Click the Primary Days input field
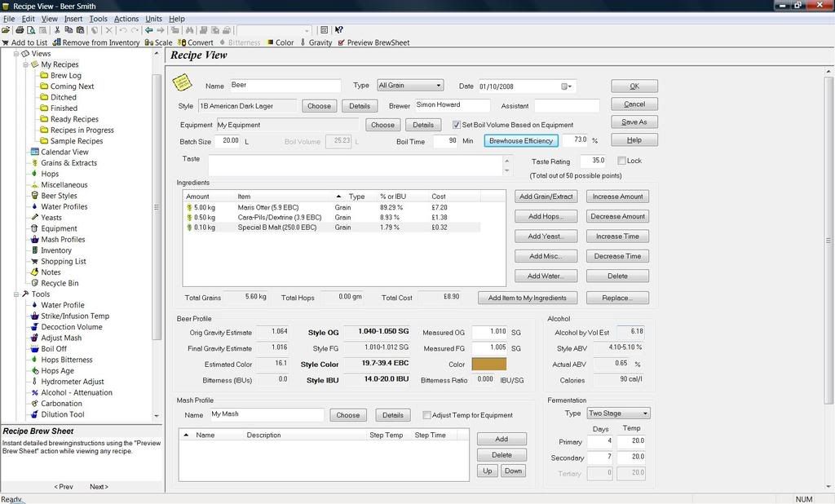This screenshot has height=504, width=835. [x=600, y=441]
